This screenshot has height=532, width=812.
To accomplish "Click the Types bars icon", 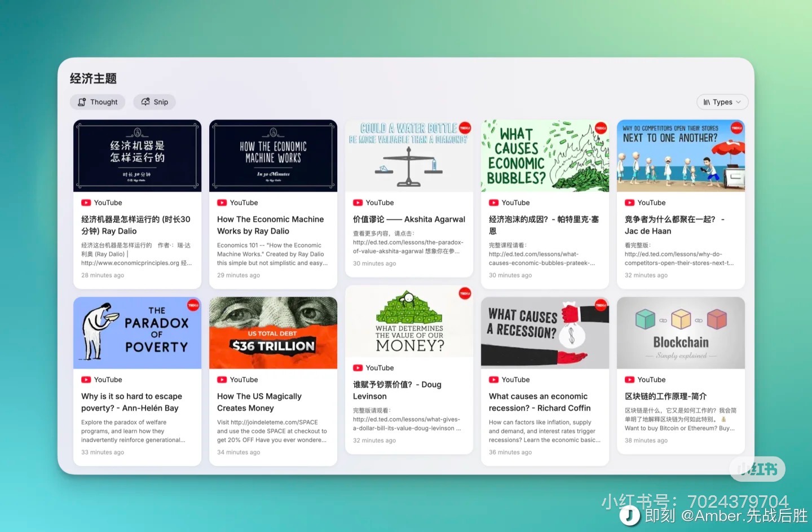I will (707, 102).
